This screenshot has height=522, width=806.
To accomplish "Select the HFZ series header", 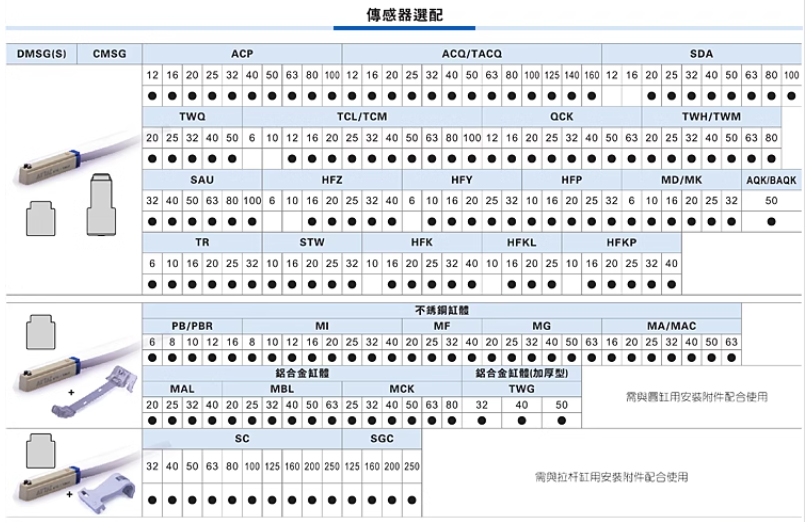I will pyautogui.click(x=332, y=180).
